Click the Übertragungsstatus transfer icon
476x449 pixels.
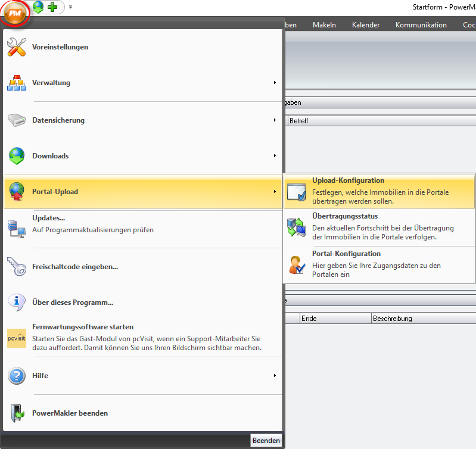point(296,227)
